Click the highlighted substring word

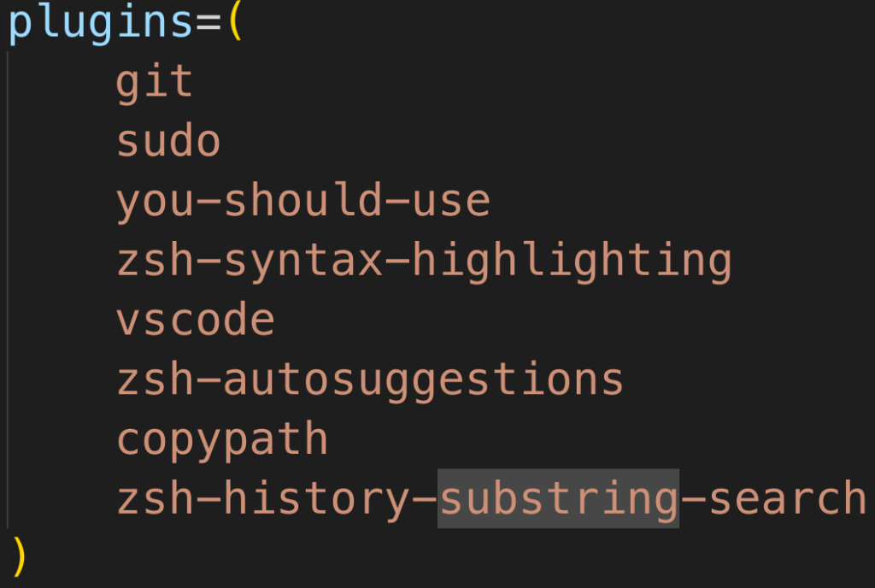[559, 499]
